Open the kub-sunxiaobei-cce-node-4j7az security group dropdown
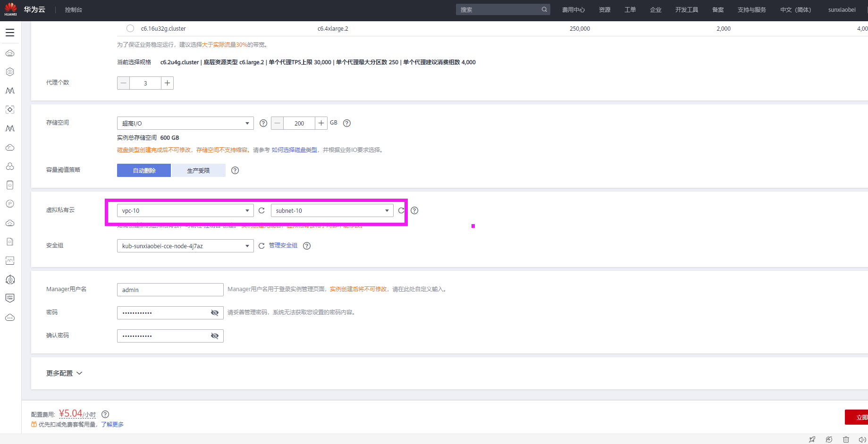The image size is (868, 444). point(185,246)
